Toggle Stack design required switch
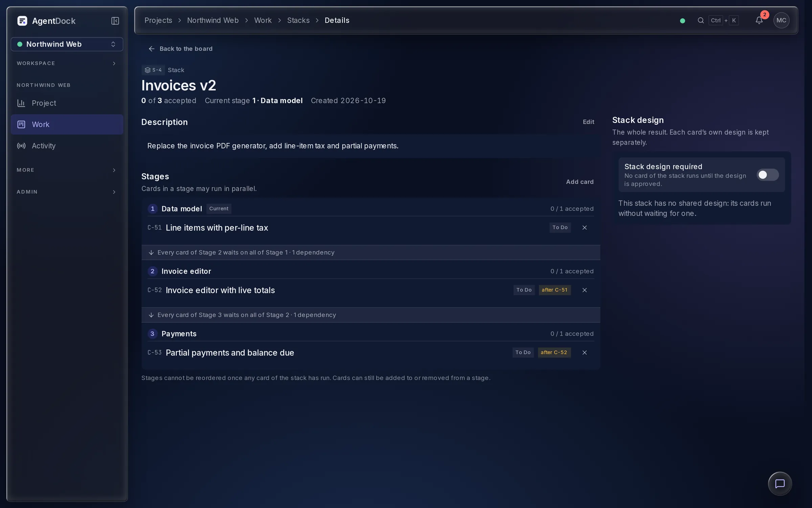812x508 pixels. [x=767, y=175]
